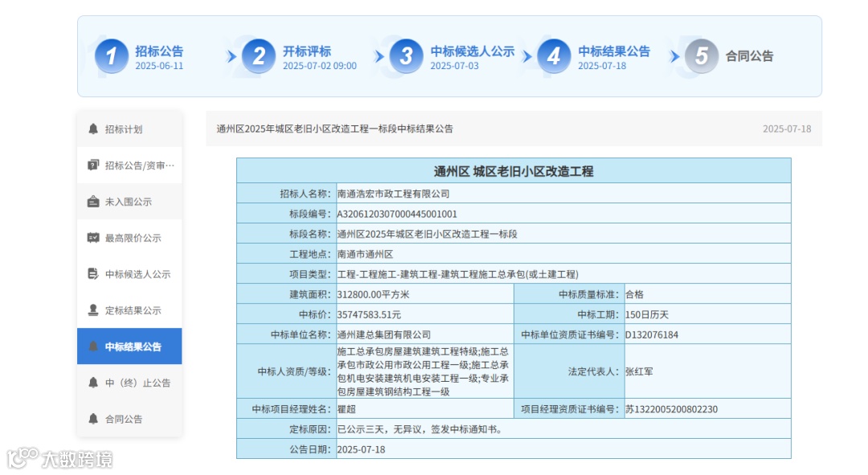868x475 pixels.
Task: Click the document icon beside 中标候选人公示 in sidebar
Action: (93, 274)
